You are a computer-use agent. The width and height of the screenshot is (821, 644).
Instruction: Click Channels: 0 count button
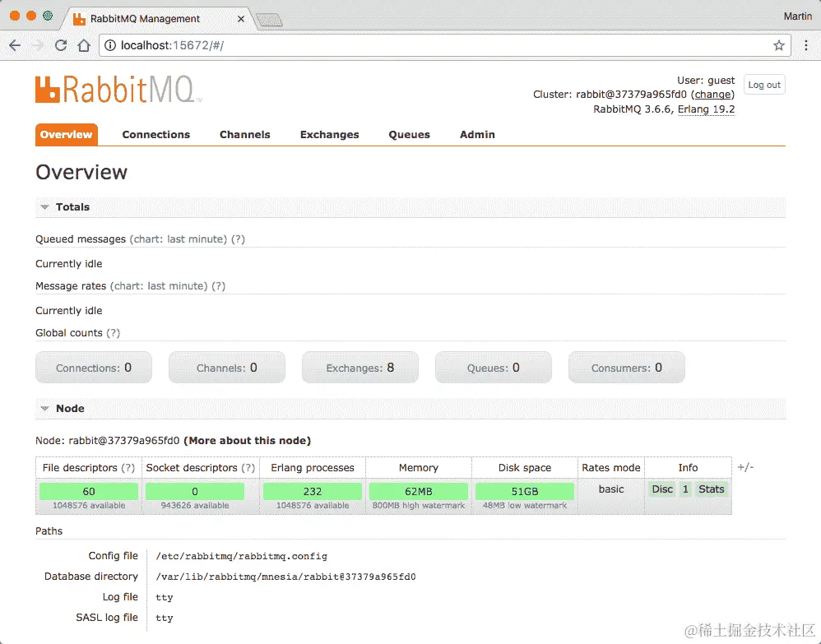227,368
